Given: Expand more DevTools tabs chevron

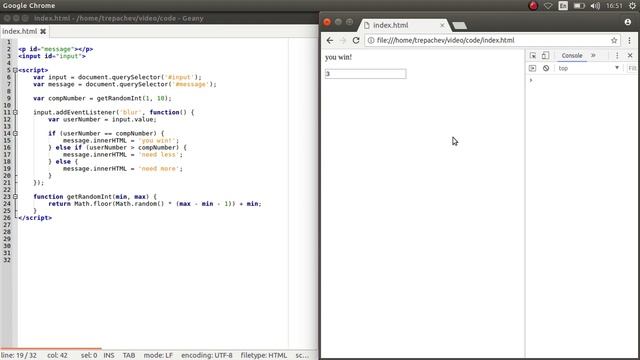Looking at the screenshot, I should pos(593,56).
